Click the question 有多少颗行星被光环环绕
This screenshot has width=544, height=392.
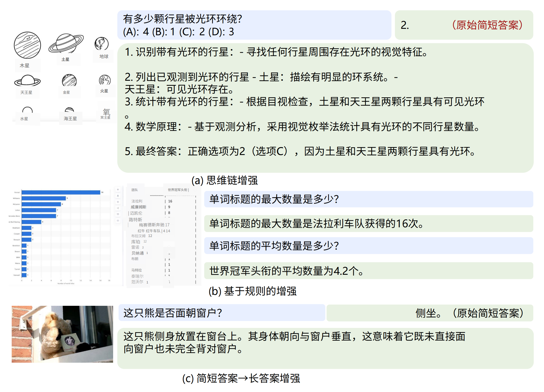(x=182, y=19)
